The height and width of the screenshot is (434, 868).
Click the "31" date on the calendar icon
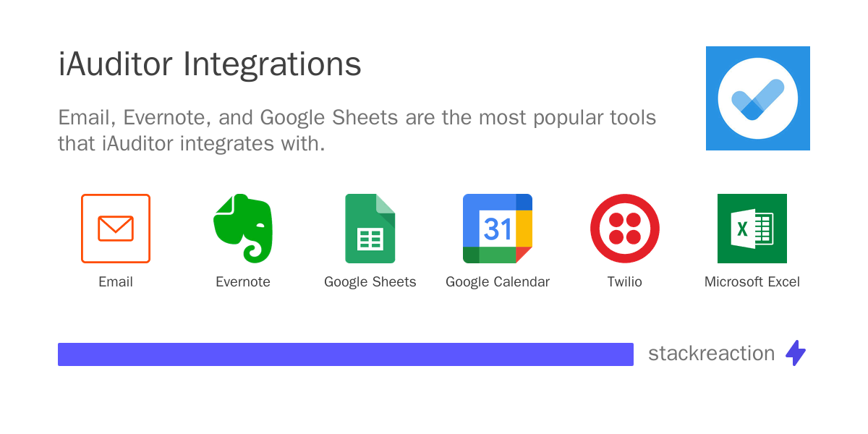[497, 229]
